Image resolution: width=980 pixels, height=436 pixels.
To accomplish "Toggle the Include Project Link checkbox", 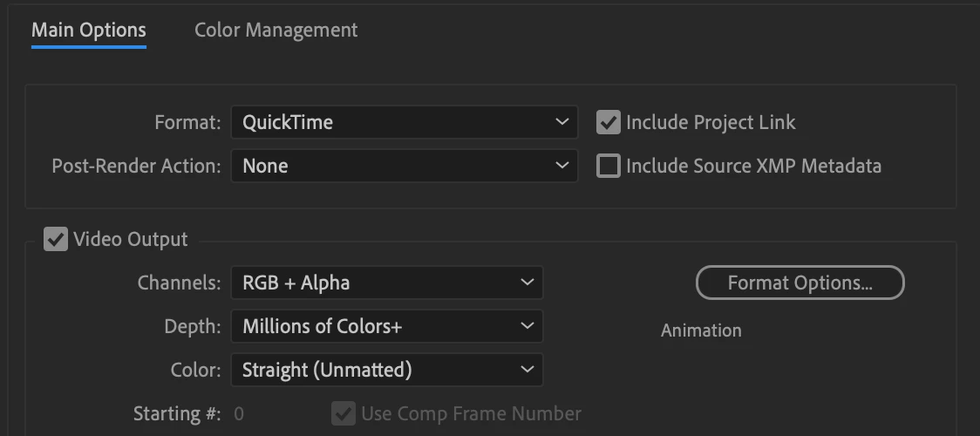I will click(608, 123).
